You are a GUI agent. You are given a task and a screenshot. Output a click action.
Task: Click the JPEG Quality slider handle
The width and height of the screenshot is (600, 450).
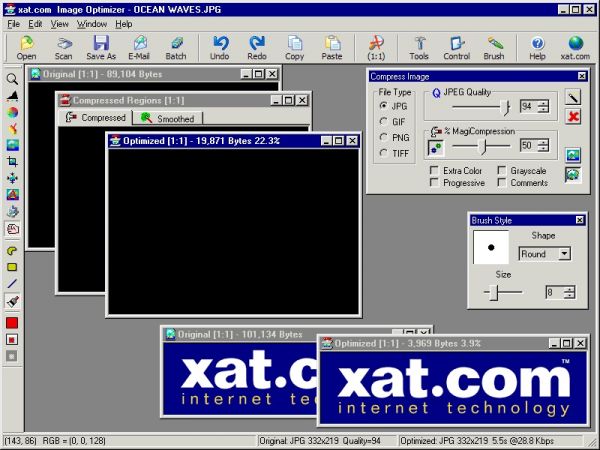pyautogui.click(x=506, y=107)
